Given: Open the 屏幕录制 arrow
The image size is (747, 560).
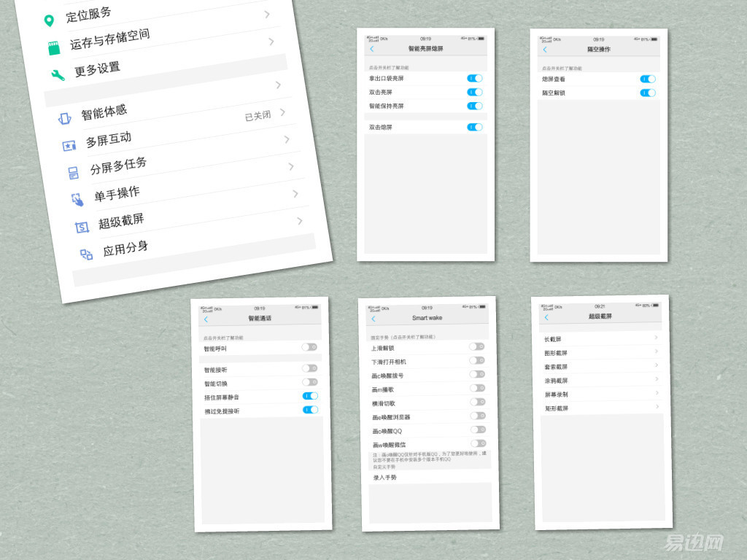Looking at the screenshot, I should click(x=657, y=394).
